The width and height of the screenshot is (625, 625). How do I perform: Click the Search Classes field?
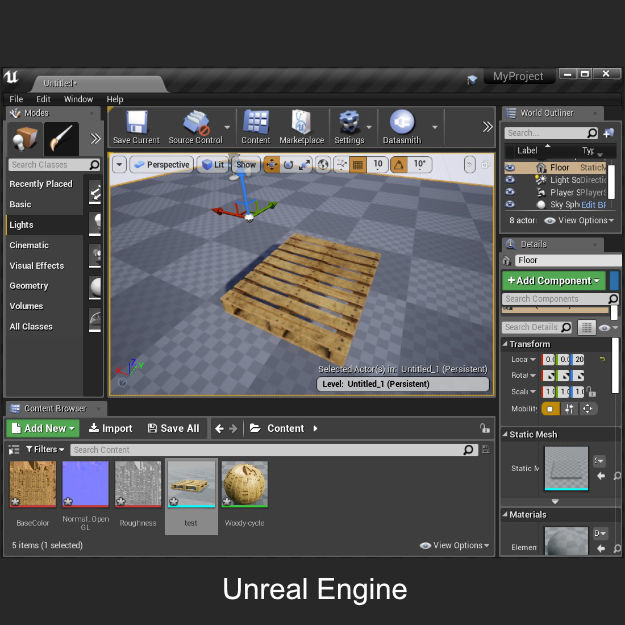click(54, 165)
